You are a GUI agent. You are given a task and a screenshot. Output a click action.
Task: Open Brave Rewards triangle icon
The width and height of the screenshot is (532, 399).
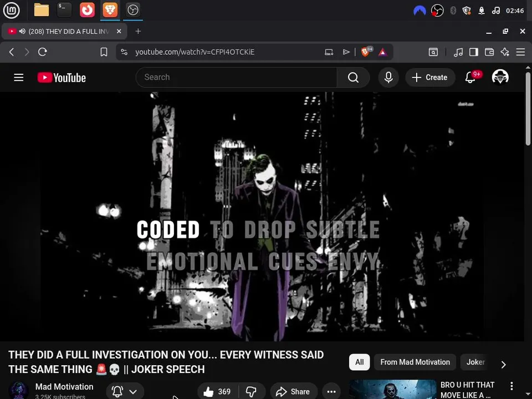tap(382, 52)
